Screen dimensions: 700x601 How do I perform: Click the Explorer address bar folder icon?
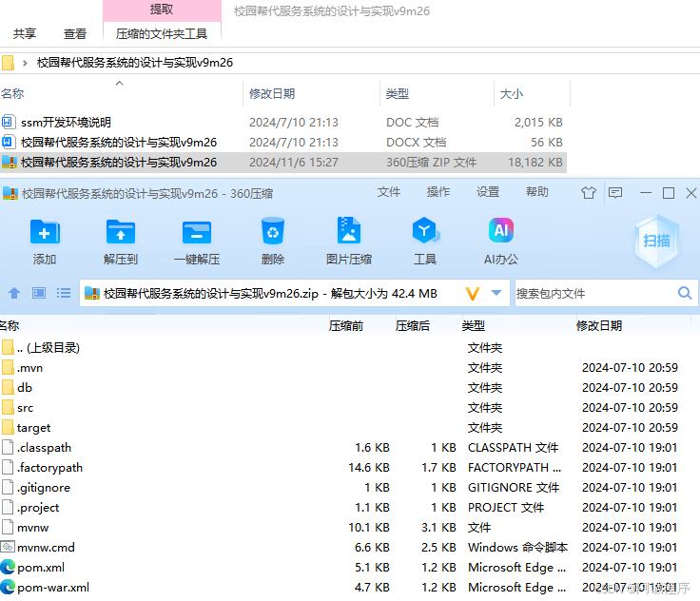tap(8, 63)
